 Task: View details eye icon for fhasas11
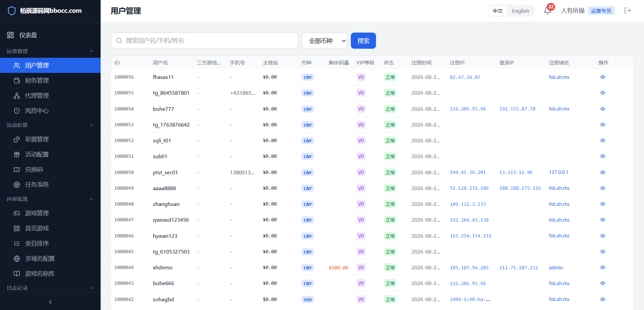[x=603, y=77]
